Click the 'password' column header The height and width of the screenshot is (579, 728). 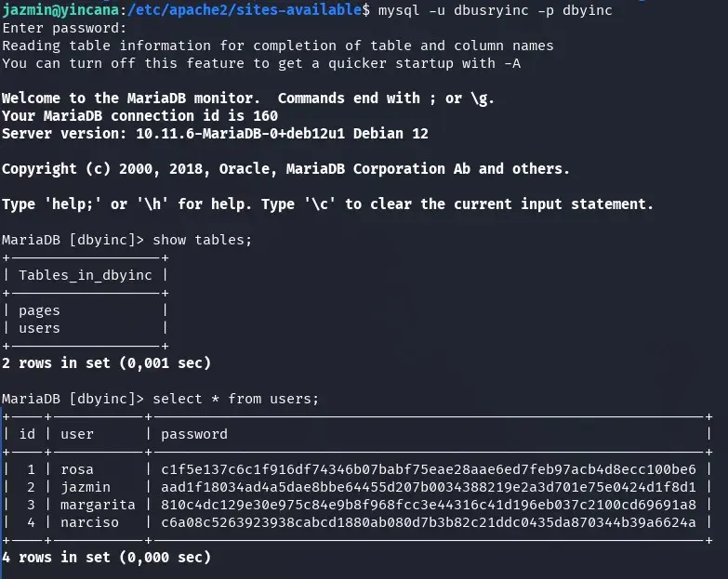point(194,435)
